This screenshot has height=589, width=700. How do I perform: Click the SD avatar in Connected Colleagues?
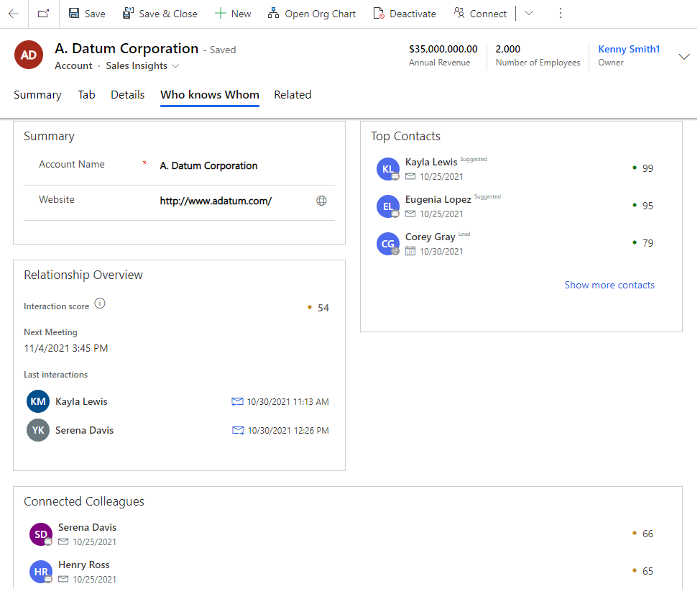[41, 534]
